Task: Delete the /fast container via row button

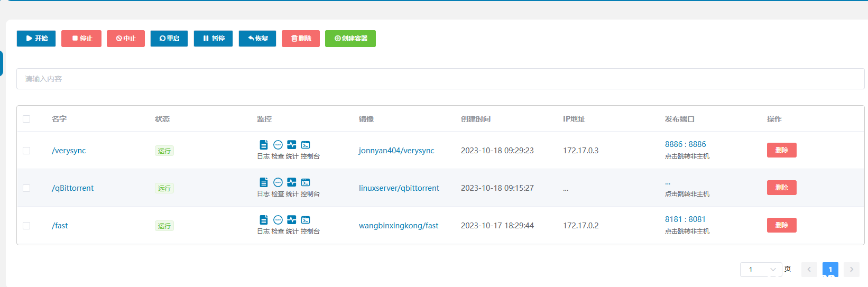Action: click(781, 225)
